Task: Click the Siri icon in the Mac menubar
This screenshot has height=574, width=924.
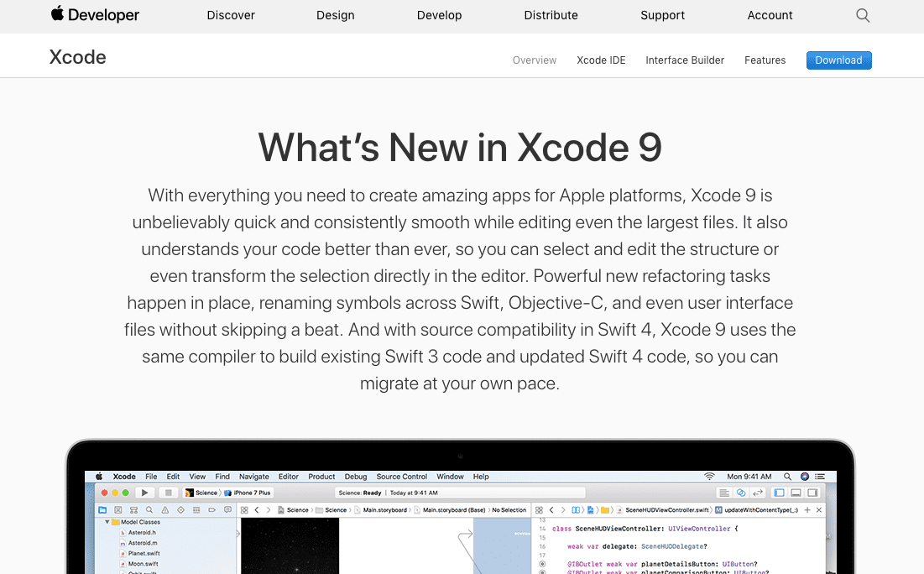Action: tap(805, 476)
